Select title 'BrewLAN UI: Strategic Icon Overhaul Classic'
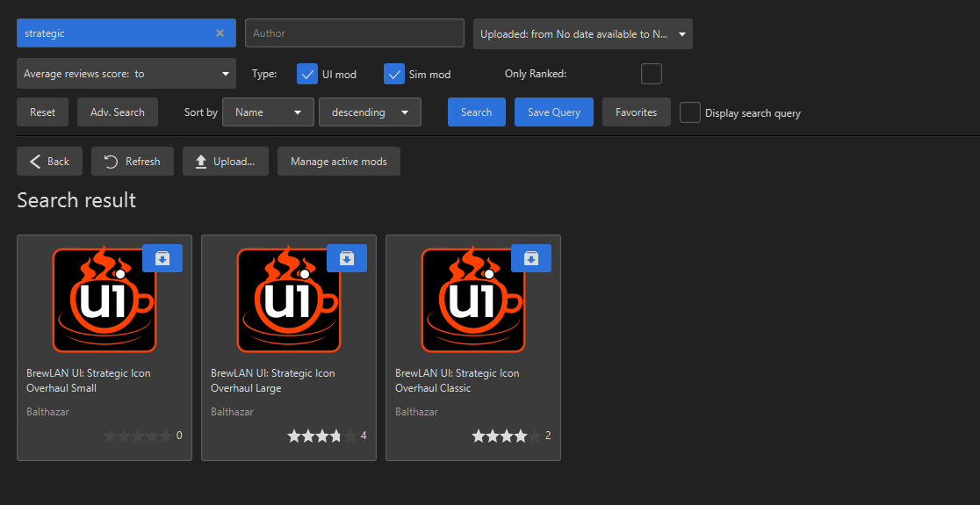Image resolution: width=980 pixels, height=505 pixels. 458,380
